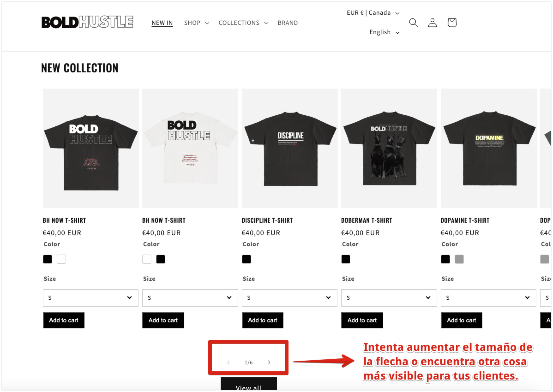Open the size dropdown for Discipline T-shirt
This screenshot has height=392, width=553.
pyautogui.click(x=289, y=298)
